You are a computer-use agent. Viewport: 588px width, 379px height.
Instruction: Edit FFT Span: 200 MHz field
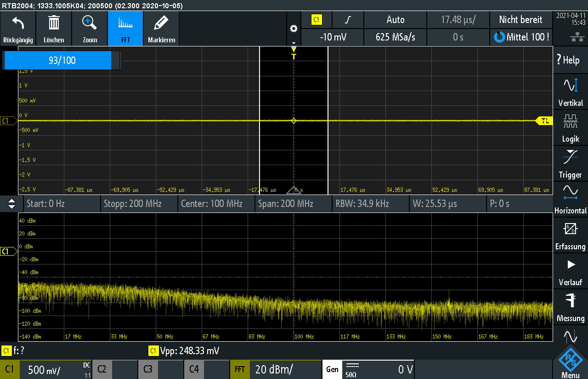[293, 203]
